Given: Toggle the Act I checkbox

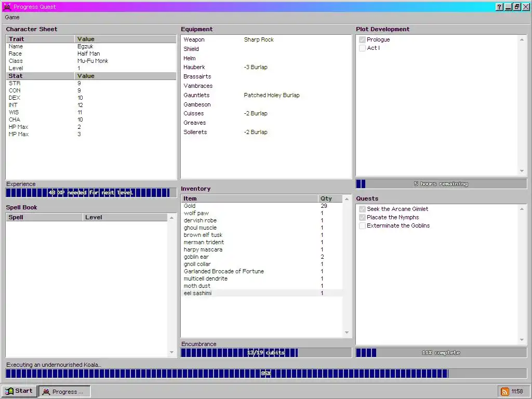Looking at the screenshot, I should (362, 48).
